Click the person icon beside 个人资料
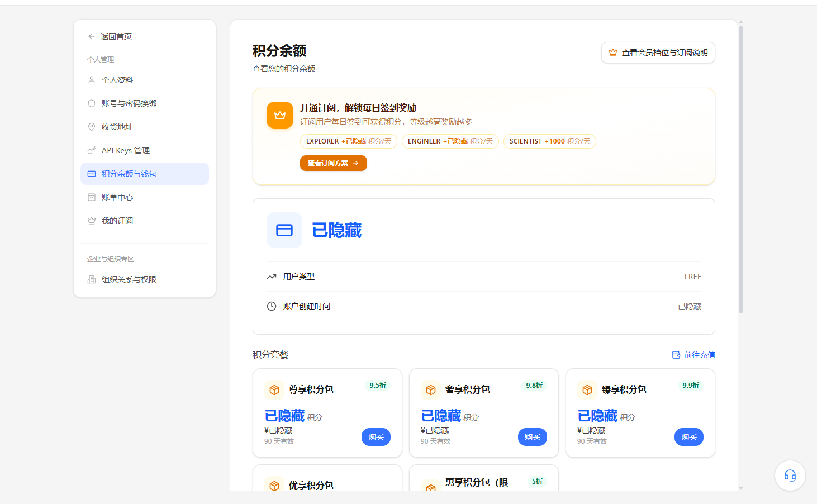Screen dimensions: 817x504 click(x=92, y=80)
